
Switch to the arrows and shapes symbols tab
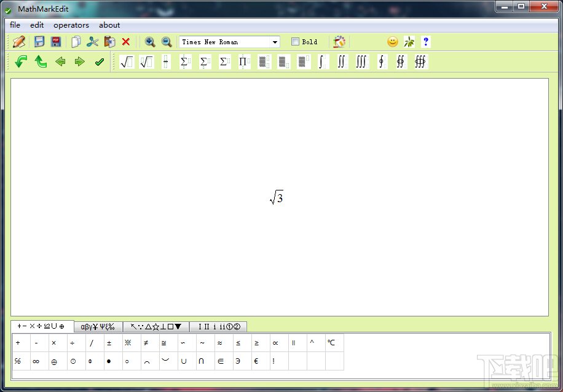click(156, 326)
